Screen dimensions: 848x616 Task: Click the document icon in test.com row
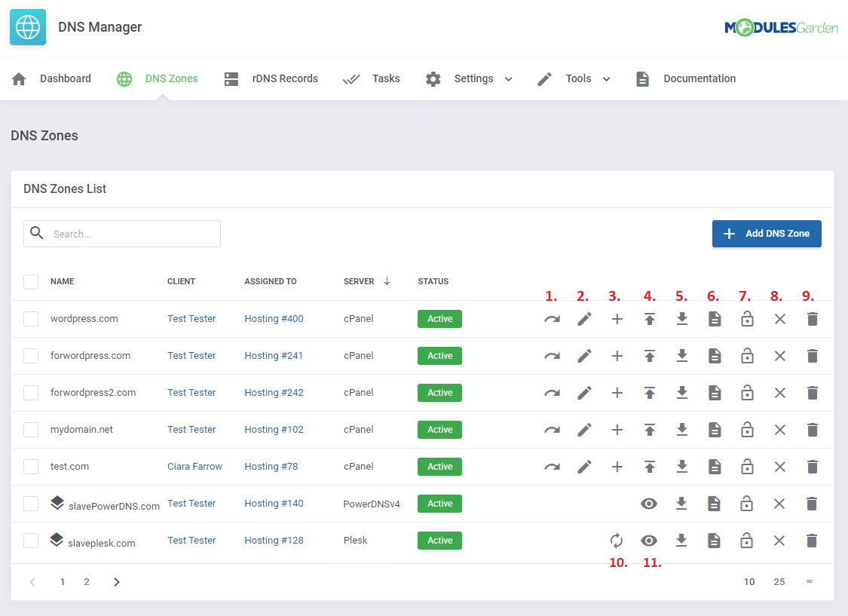coord(715,467)
